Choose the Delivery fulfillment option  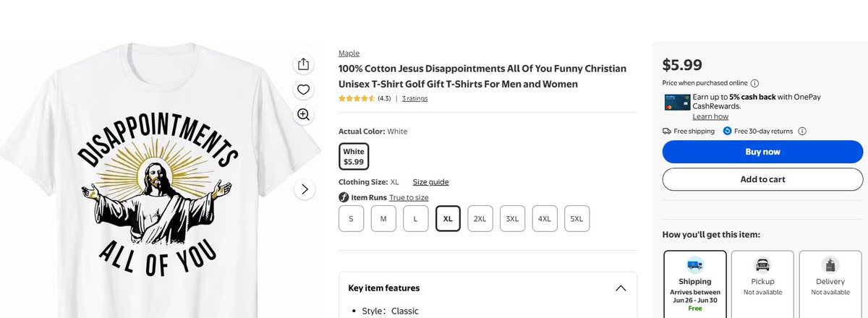tap(830, 284)
